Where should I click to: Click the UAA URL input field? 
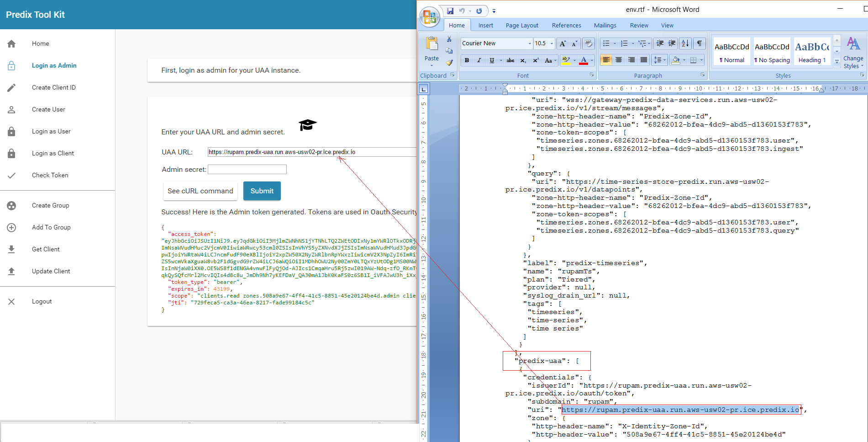coord(312,152)
